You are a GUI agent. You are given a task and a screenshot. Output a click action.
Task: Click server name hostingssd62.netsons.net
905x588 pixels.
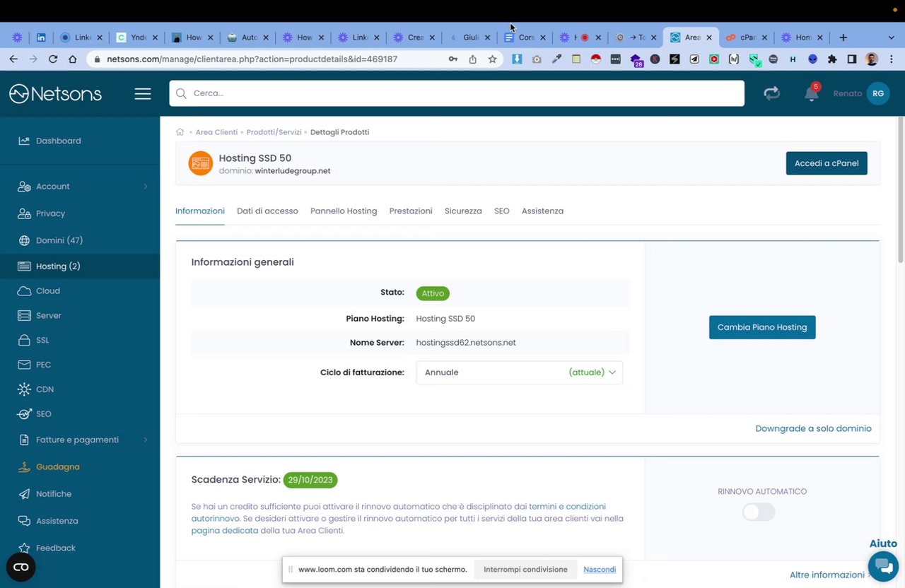(466, 343)
